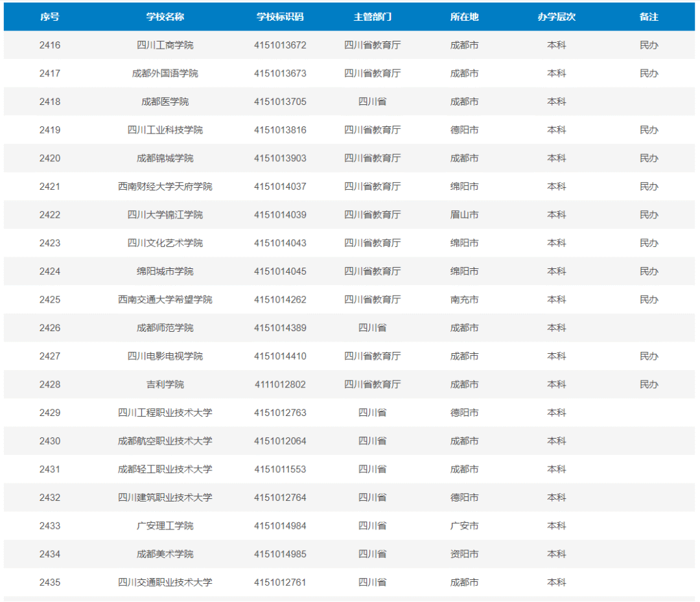Click school code 4111012802

tap(281, 384)
